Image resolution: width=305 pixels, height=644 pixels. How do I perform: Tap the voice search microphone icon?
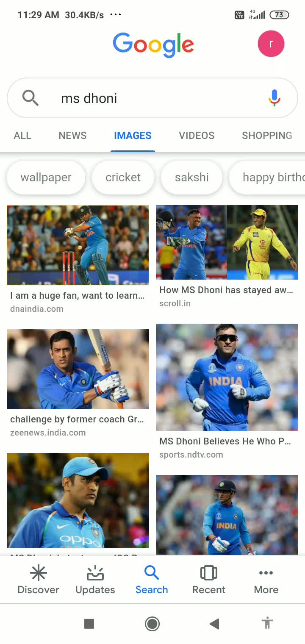pyautogui.click(x=274, y=98)
